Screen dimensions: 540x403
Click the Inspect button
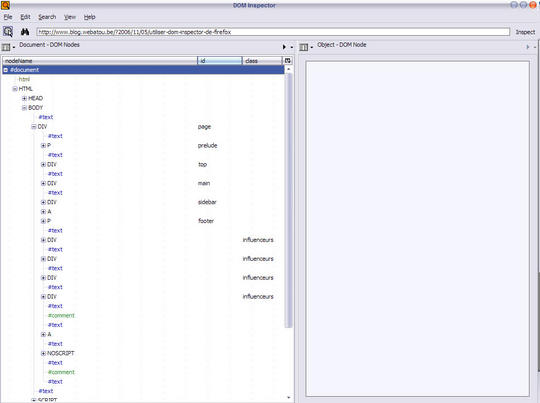pos(525,32)
